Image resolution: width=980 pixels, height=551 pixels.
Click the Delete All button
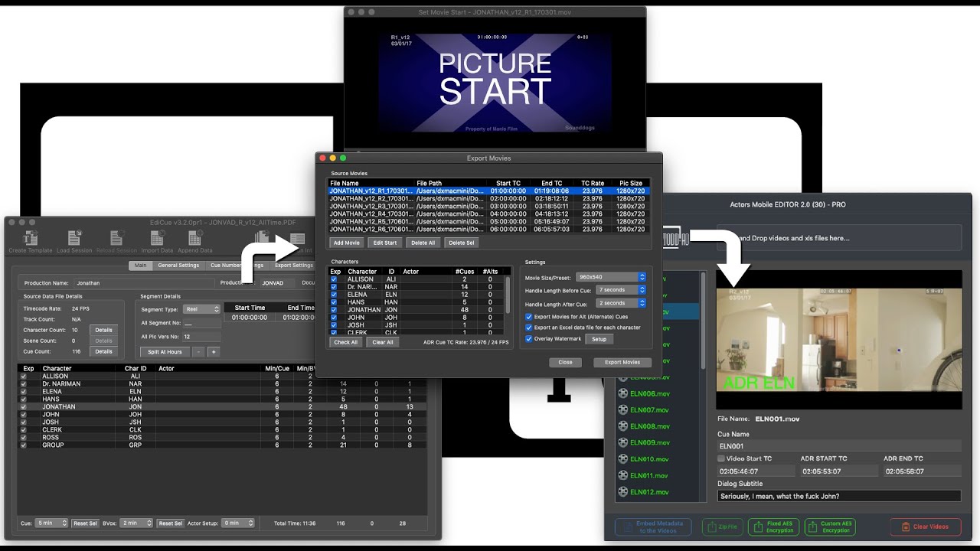pos(423,243)
